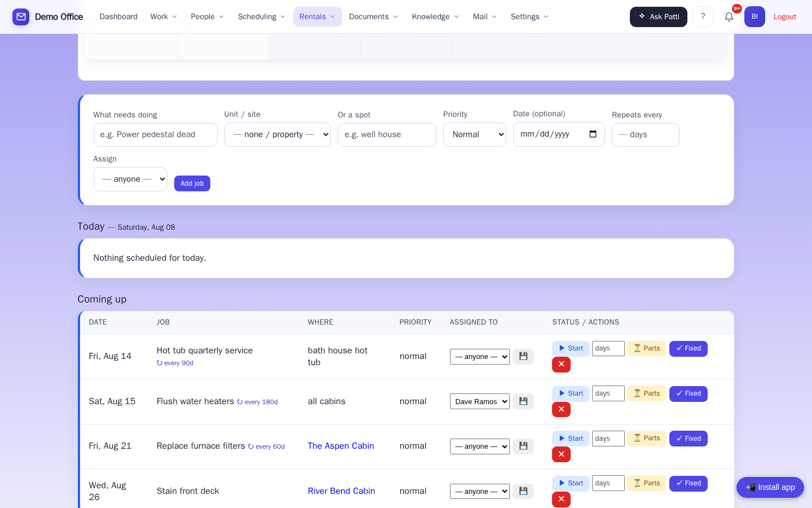Save assignment for Flush water heaters
The image size is (812, 508).
523,401
